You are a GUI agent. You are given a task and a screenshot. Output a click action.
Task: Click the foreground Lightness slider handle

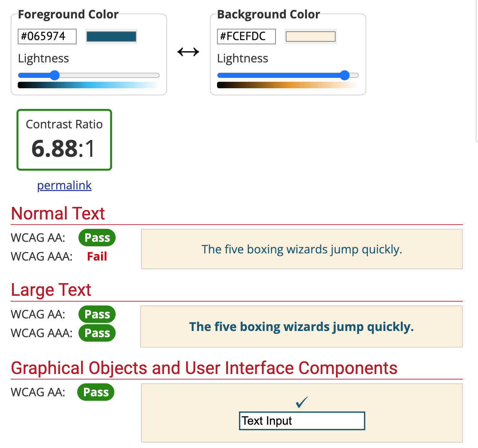click(x=55, y=75)
